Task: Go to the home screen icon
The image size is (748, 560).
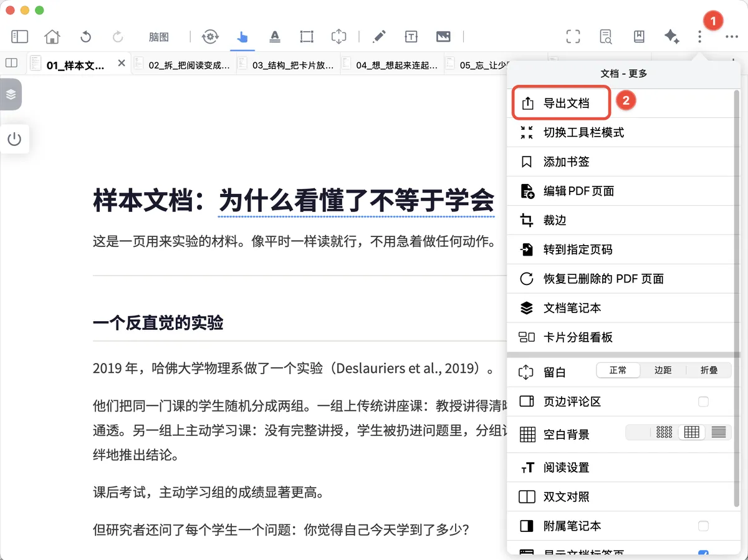Action: 52,37
